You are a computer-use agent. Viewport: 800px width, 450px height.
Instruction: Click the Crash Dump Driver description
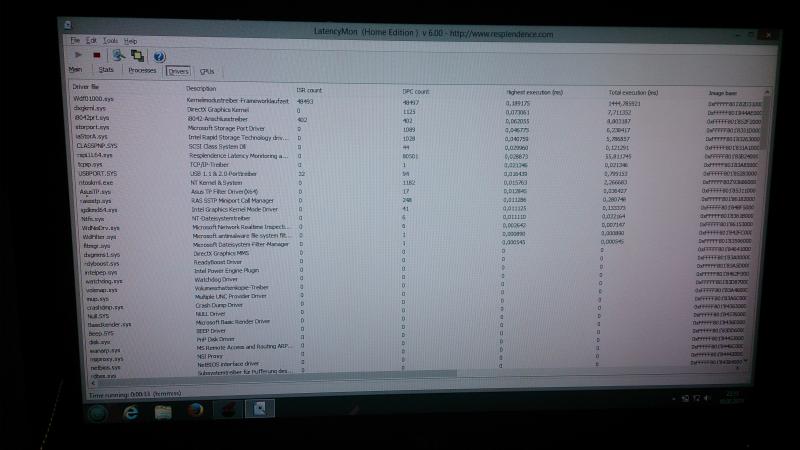[x=219, y=305]
